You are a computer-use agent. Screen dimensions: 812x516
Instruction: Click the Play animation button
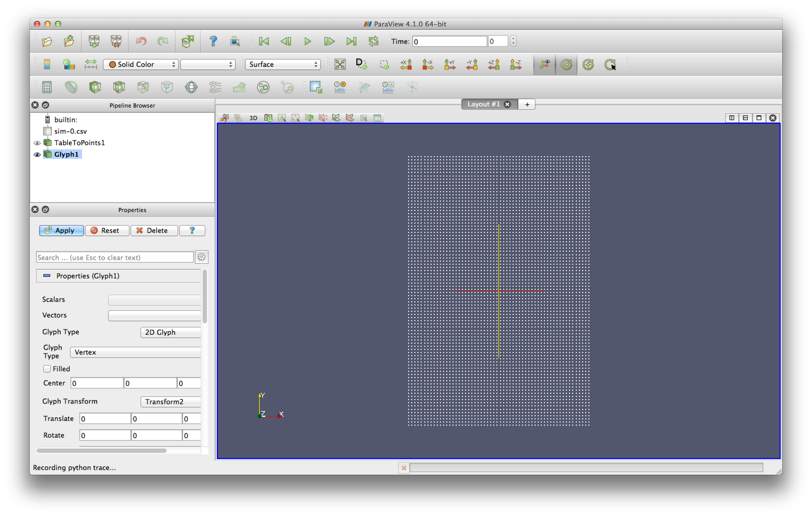(x=308, y=42)
